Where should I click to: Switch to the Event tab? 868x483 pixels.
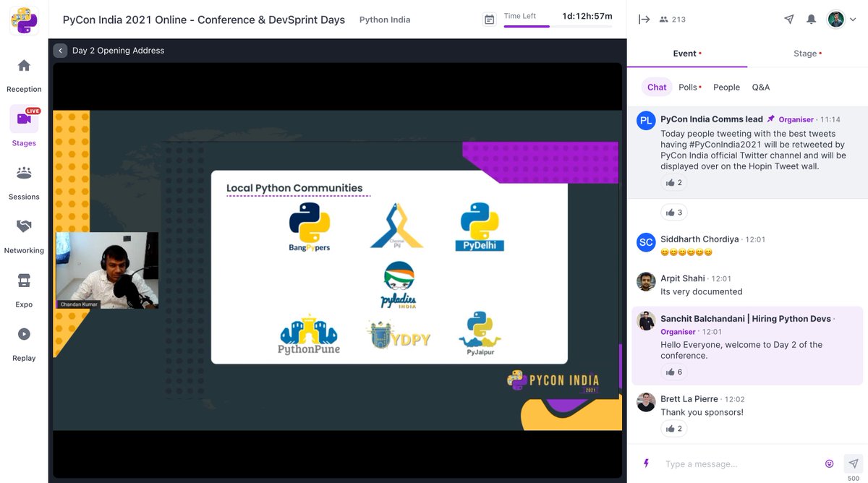coord(687,54)
